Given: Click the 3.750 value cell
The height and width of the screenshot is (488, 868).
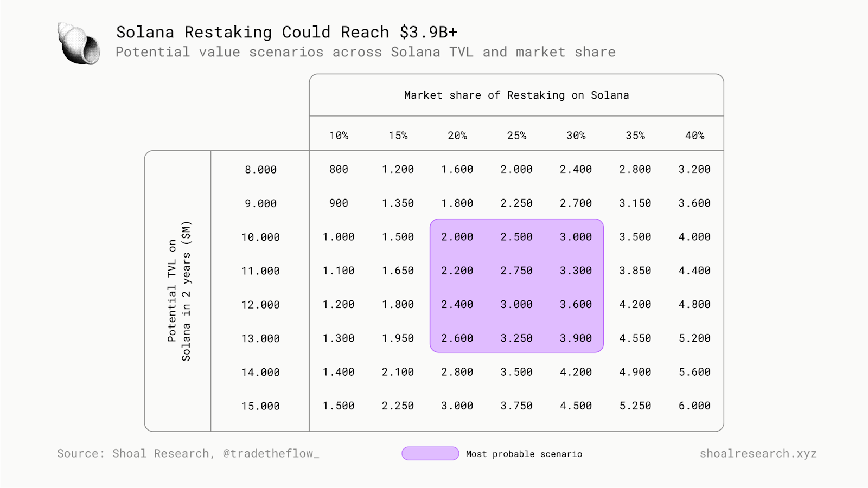Looking at the screenshot, I should click(x=516, y=406).
